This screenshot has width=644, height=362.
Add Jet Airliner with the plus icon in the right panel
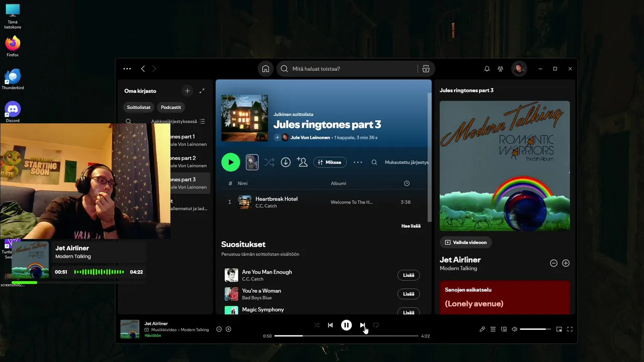coord(566,263)
